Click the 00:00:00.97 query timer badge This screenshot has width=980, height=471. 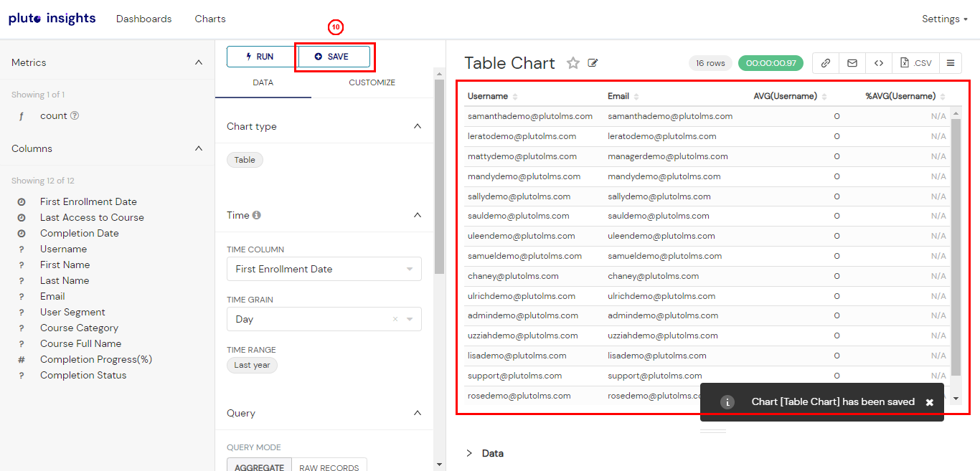[771, 63]
